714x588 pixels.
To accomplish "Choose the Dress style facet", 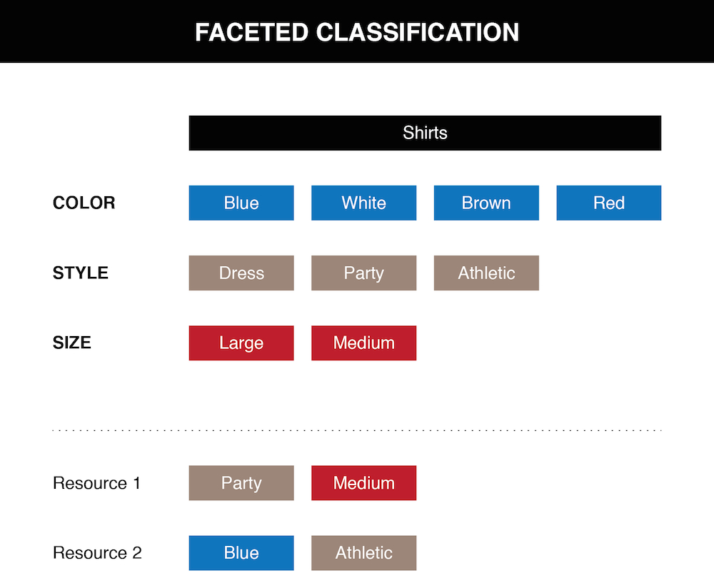I will pos(241,273).
